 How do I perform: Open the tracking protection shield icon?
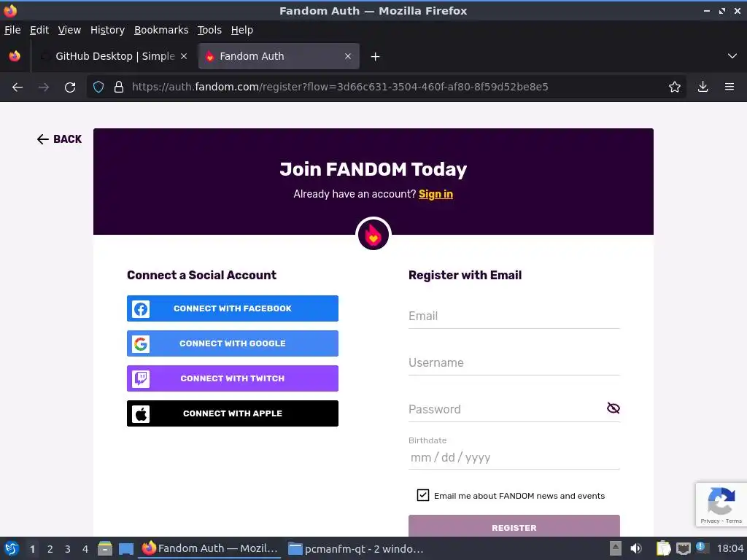click(x=98, y=87)
